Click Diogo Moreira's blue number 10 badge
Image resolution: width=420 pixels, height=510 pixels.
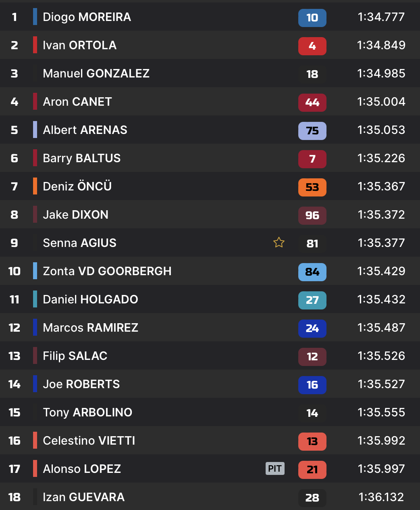(312, 18)
